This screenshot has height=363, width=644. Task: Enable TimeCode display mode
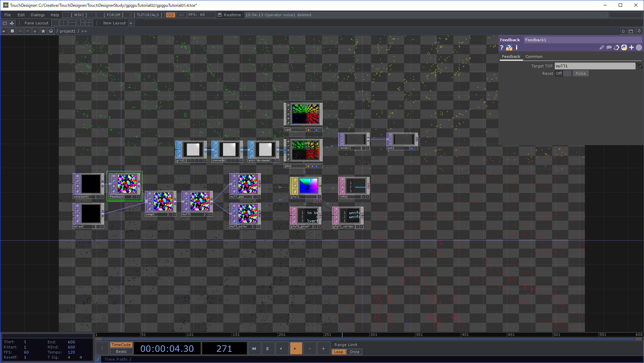121,345
